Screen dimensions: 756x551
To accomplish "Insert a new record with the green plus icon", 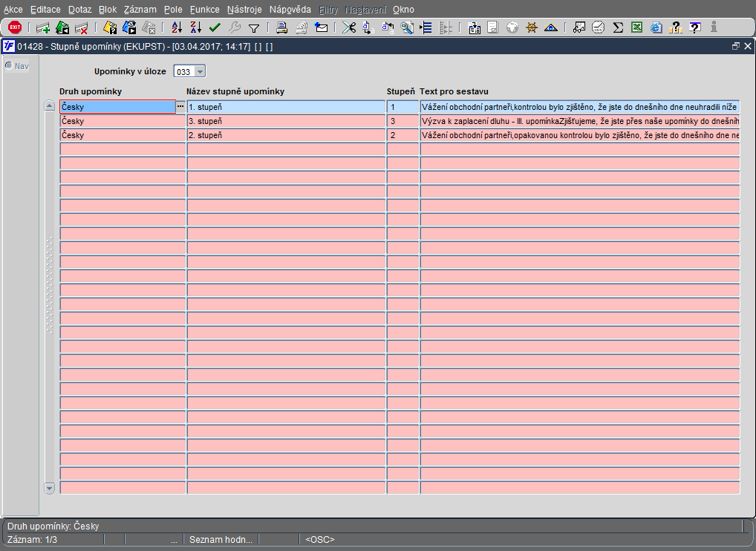I will click(x=43, y=28).
